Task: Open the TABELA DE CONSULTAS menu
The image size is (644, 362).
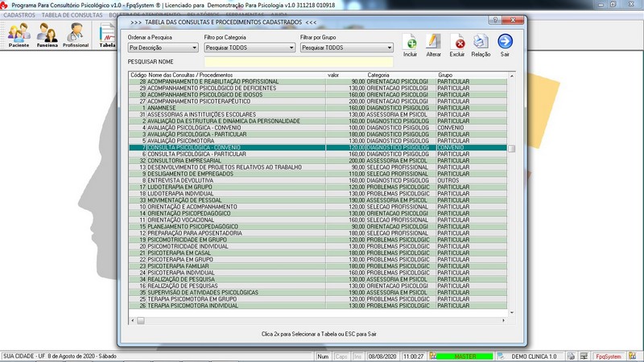Action: point(72,14)
